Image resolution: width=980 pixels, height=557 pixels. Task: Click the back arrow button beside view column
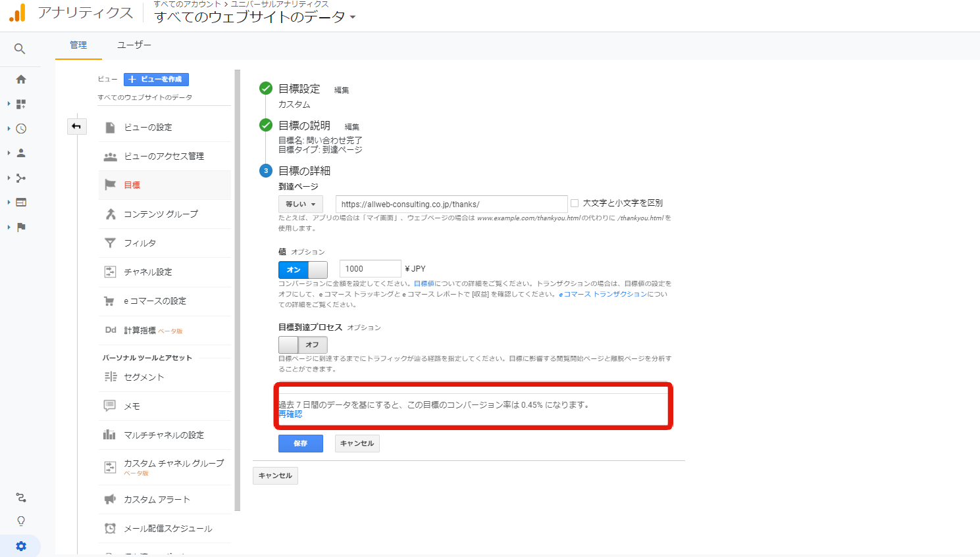77,126
